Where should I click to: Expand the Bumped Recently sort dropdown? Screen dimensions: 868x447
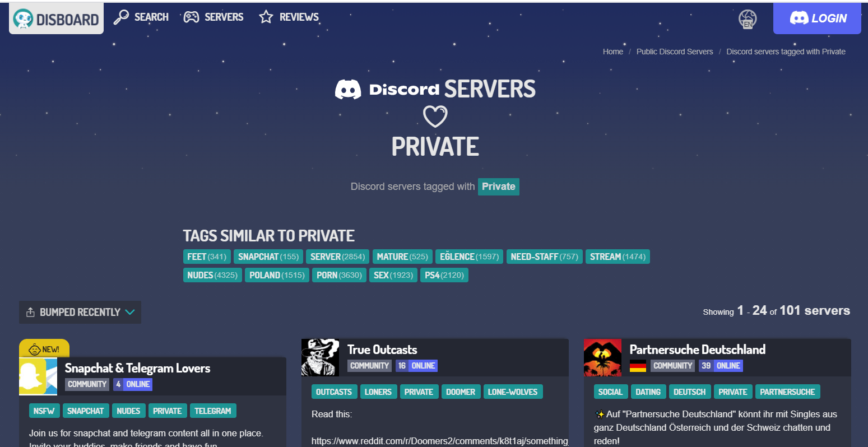[80, 312]
